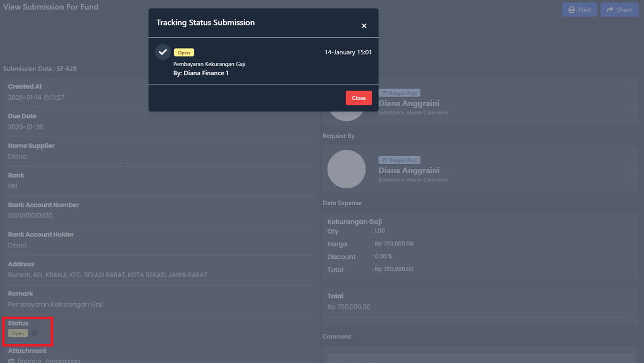
Task: Click the Comment input field
Action: pos(480,358)
